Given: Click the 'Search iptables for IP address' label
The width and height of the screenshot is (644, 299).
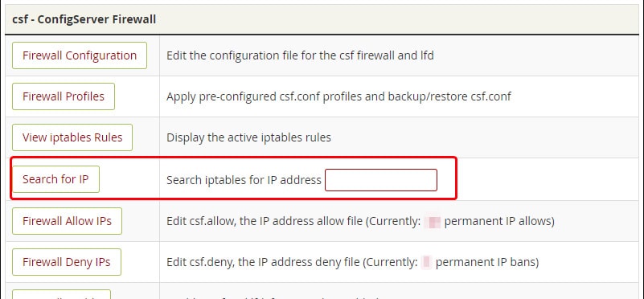Looking at the screenshot, I should pyautogui.click(x=244, y=180).
